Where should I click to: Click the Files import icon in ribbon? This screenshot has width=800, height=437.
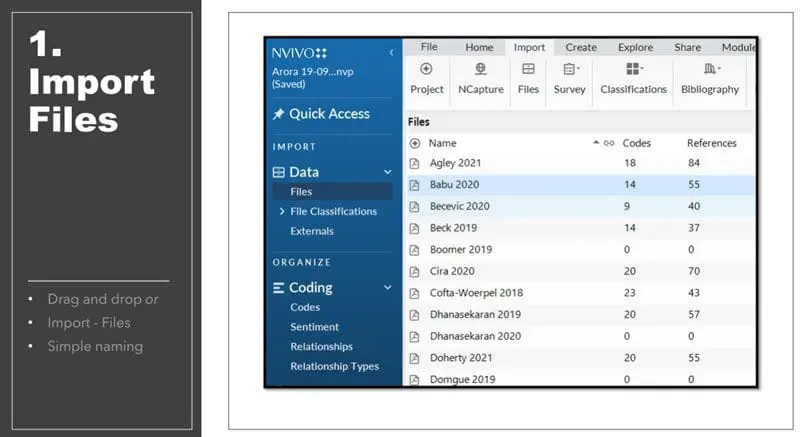(528, 68)
